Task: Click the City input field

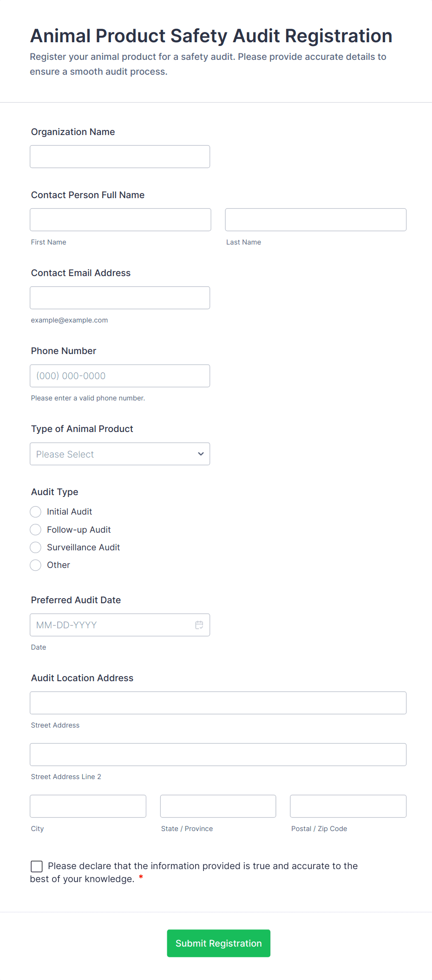Action: [88, 806]
